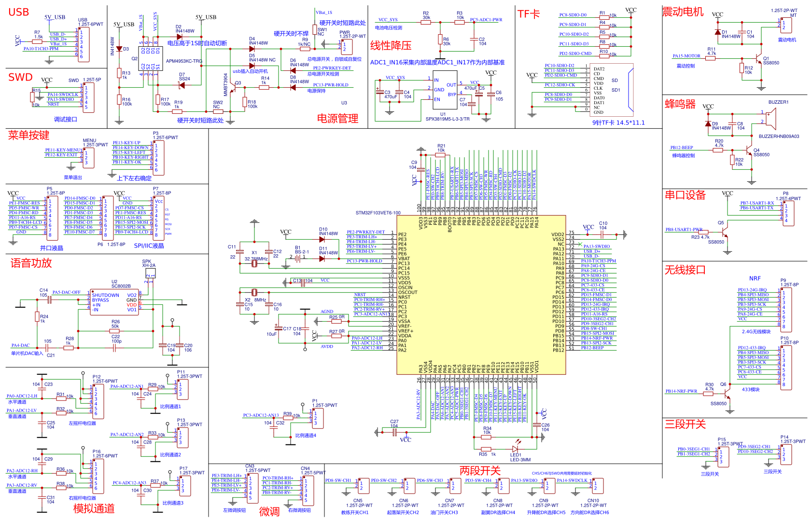Click the X1 32.768MHz crystal symbol
This screenshot has height=522, width=812.
coord(254,263)
